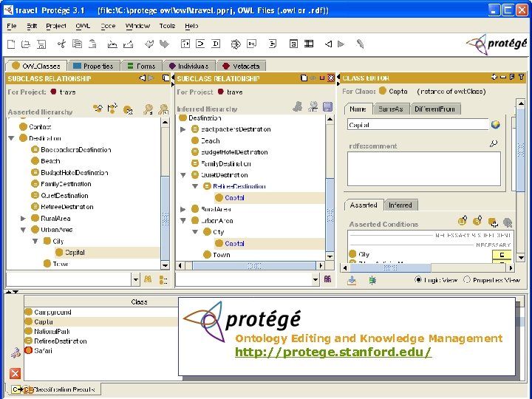This screenshot has width=532, height=399.
Task: Click the Create sibling class icon in Asserted Hierarchy
Action: pos(112,108)
